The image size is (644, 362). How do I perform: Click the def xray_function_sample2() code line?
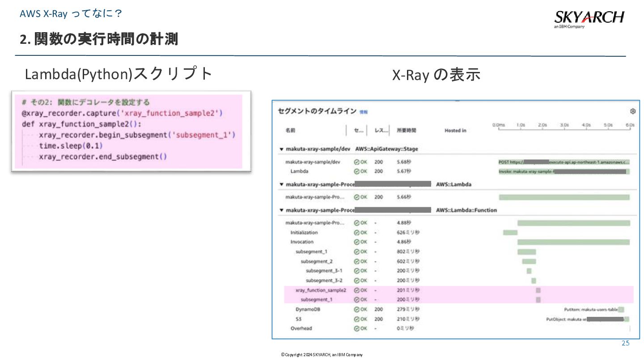pyautogui.click(x=81, y=124)
